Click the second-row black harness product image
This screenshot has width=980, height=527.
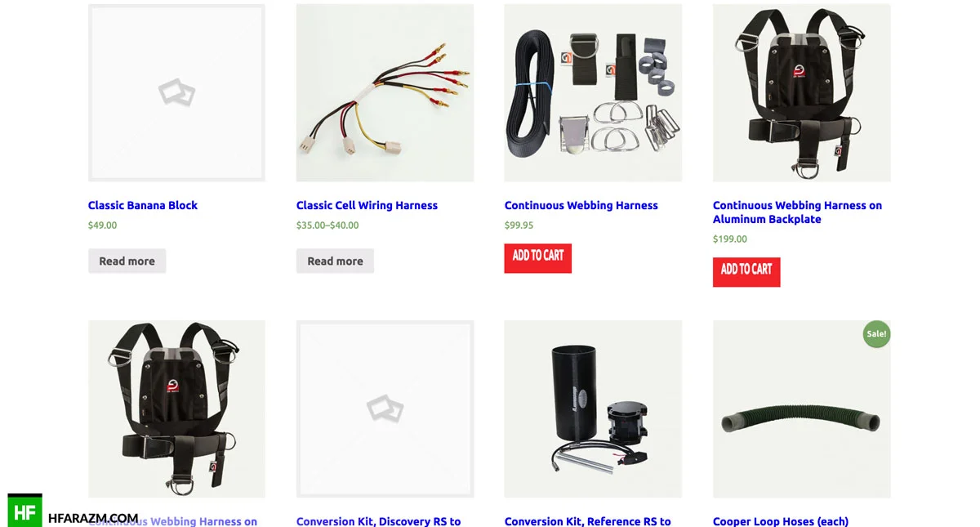[176, 409]
